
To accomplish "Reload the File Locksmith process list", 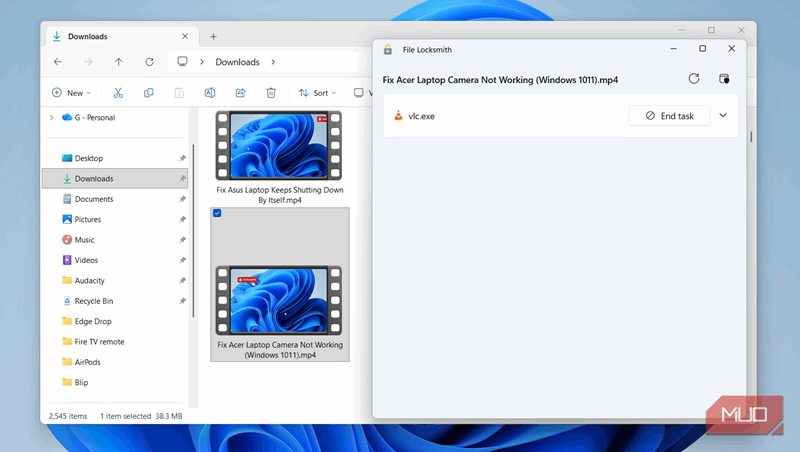I will coord(694,78).
